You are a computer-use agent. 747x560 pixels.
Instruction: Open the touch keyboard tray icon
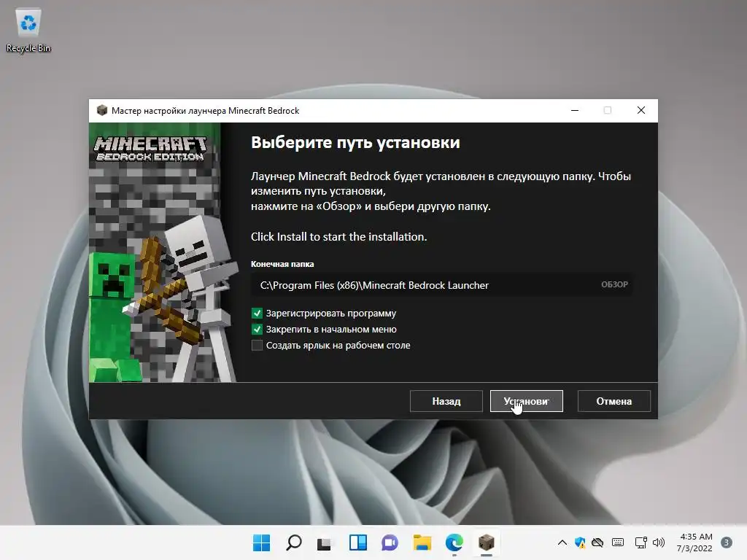[618, 542]
